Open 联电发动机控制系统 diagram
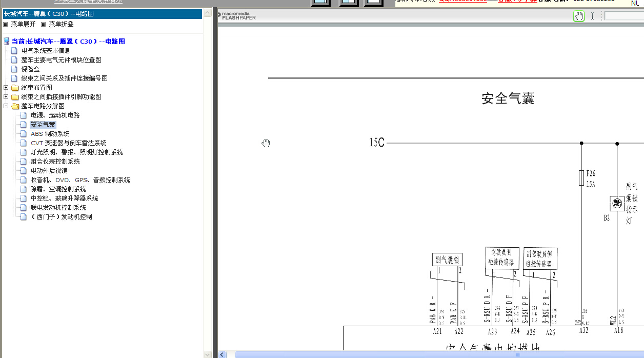Viewport: 644px width, 358px height. [58, 208]
